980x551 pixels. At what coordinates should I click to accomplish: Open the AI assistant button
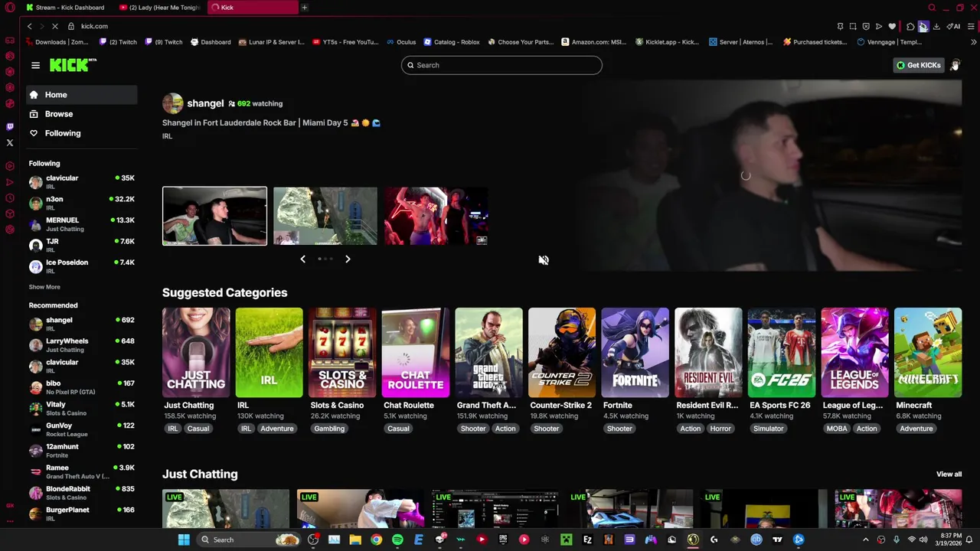tap(953, 26)
